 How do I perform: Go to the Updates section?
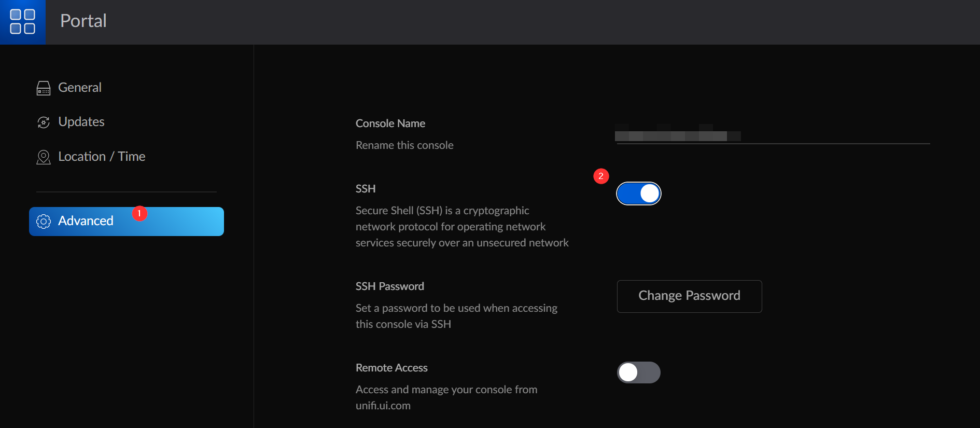pos(81,122)
